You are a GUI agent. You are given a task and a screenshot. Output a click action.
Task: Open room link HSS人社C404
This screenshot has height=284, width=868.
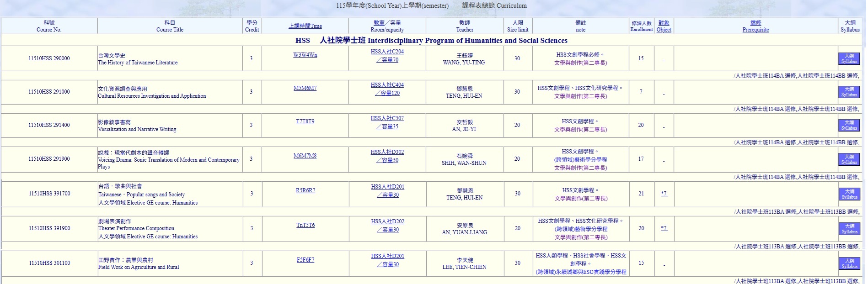(387, 85)
